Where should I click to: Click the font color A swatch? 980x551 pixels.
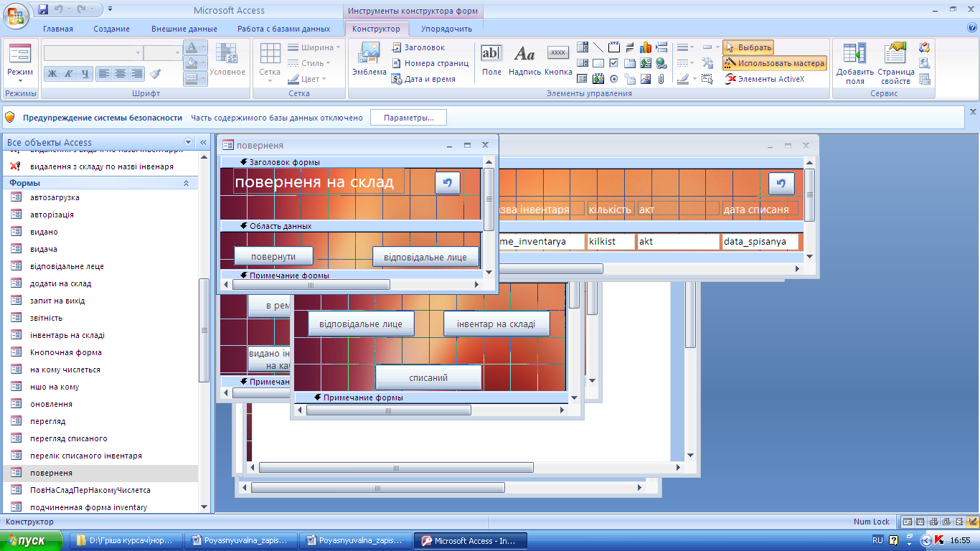coord(191,47)
